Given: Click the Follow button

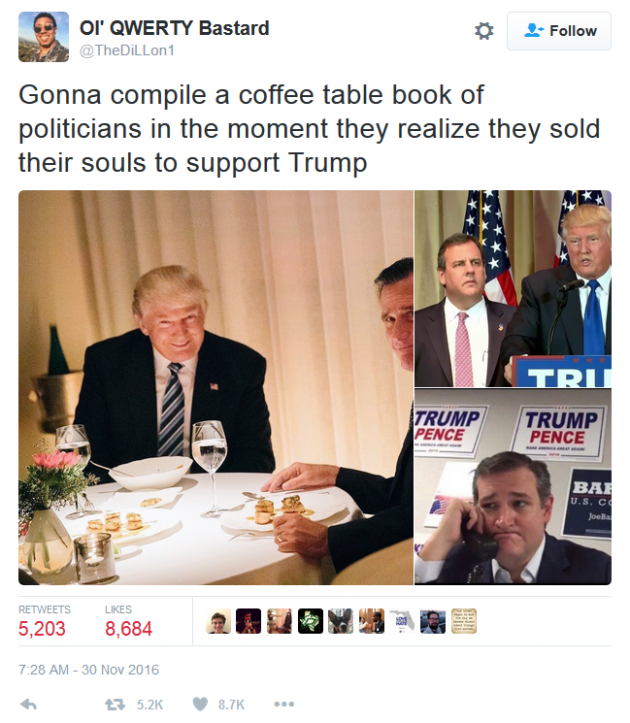Looking at the screenshot, I should [559, 31].
